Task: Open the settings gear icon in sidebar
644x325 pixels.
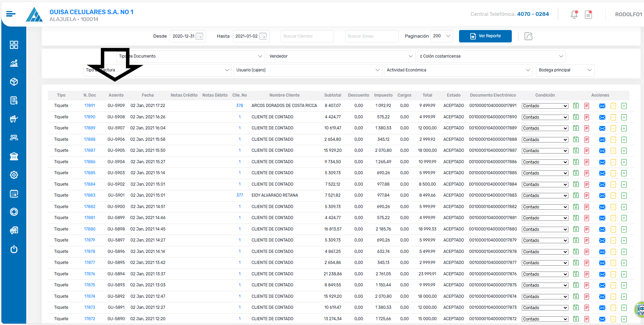Action: tap(14, 175)
